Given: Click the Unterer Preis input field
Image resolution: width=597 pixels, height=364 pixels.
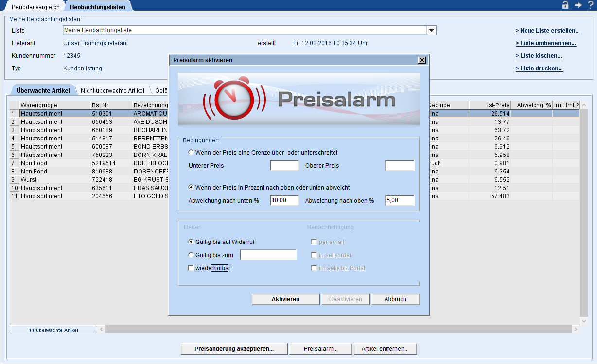Looking at the screenshot, I should 284,166.
